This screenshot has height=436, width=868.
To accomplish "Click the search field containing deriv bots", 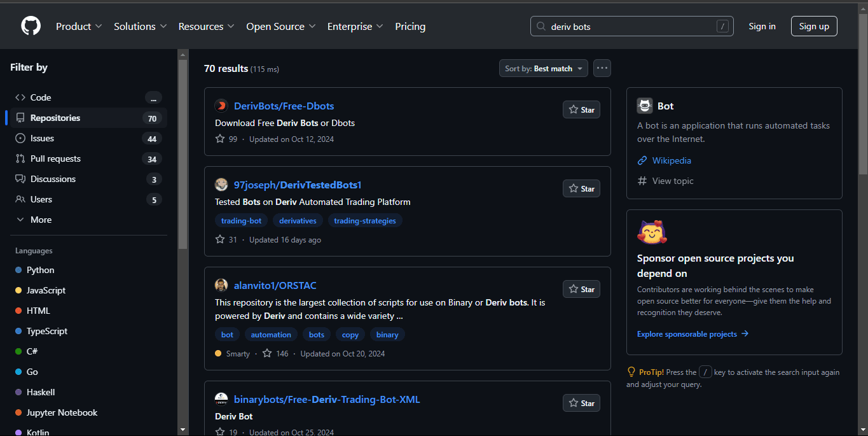I will click(631, 26).
